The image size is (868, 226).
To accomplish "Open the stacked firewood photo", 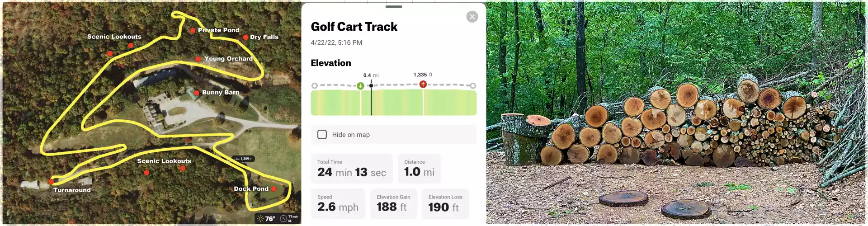I will 676,113.
